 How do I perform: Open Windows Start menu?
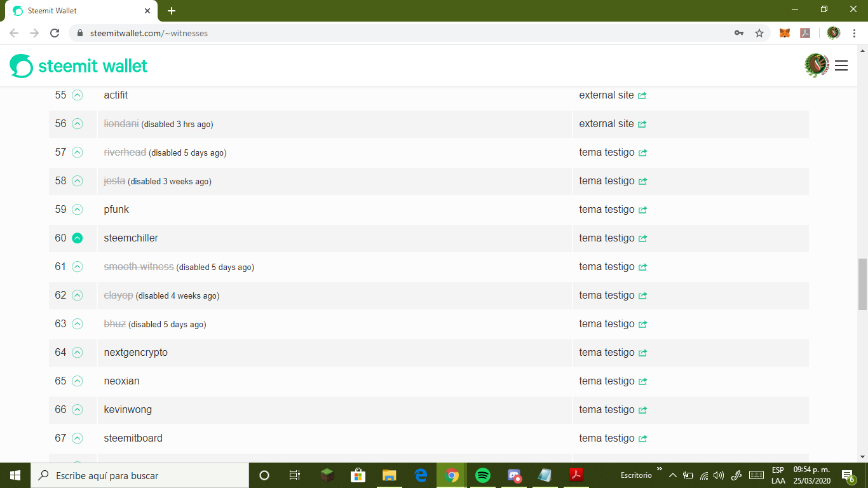[15, 475]
